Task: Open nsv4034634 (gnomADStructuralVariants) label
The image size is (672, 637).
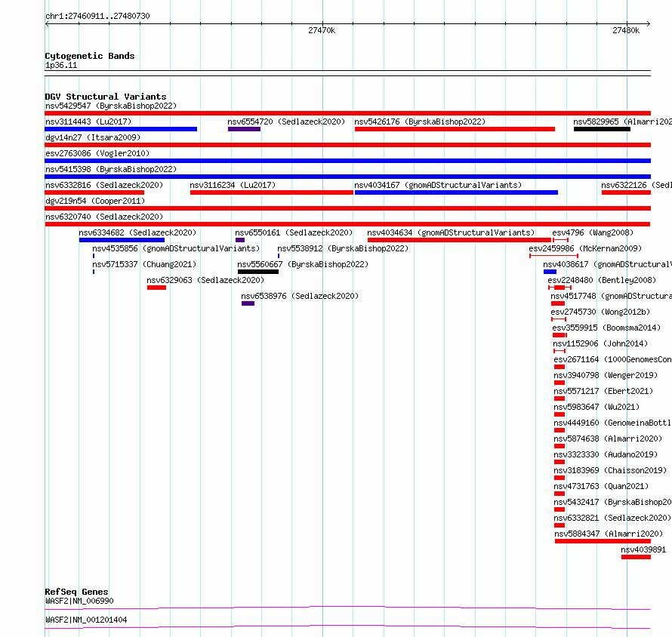Action: tap(451, 232)
